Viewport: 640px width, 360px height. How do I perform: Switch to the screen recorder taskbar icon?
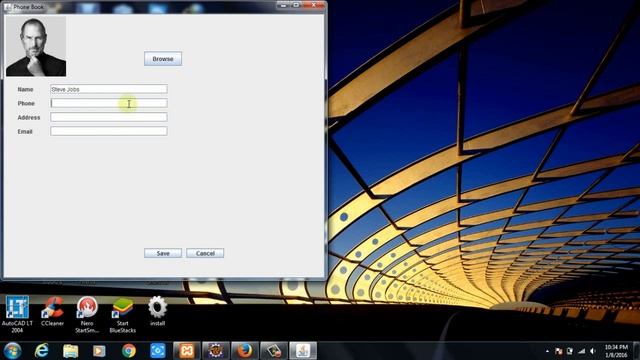coord(274,351)
